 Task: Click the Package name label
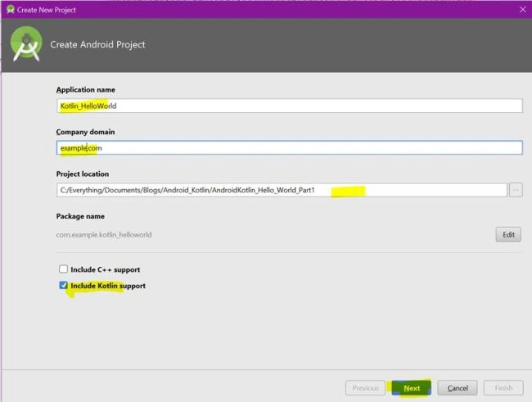click(80, 216)
